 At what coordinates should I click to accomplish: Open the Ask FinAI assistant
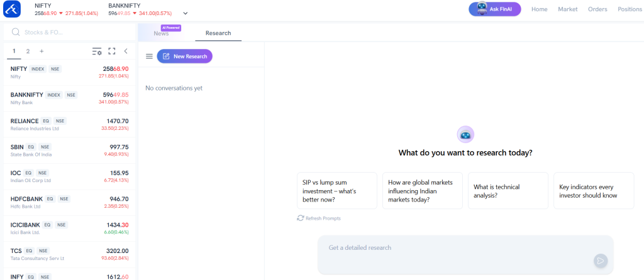(495, 9)
